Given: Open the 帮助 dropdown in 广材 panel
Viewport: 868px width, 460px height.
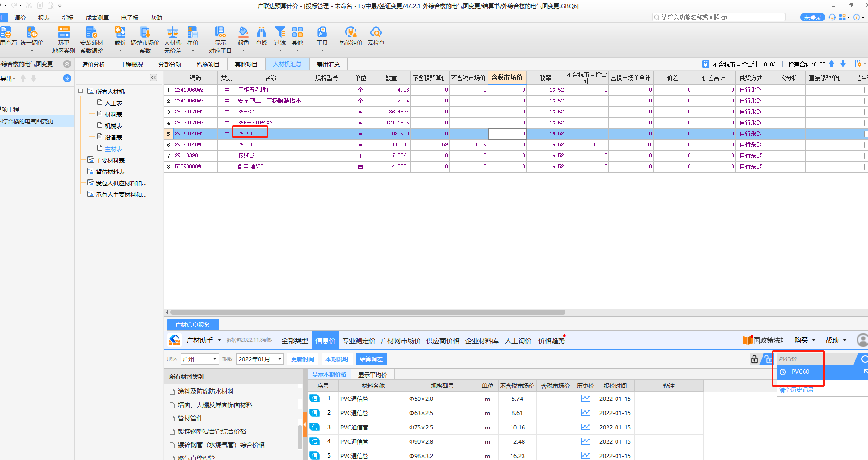Looking at the screenshot, I should click(836, 340).
